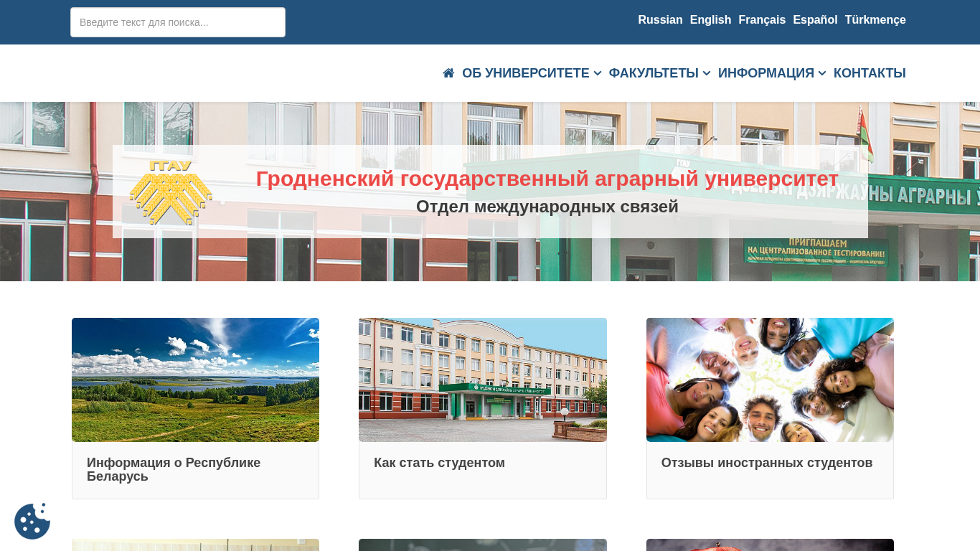980x551 pixels.
Task: Click the 'Отдел международных связей' subtitle
Action: pos(547,207)
